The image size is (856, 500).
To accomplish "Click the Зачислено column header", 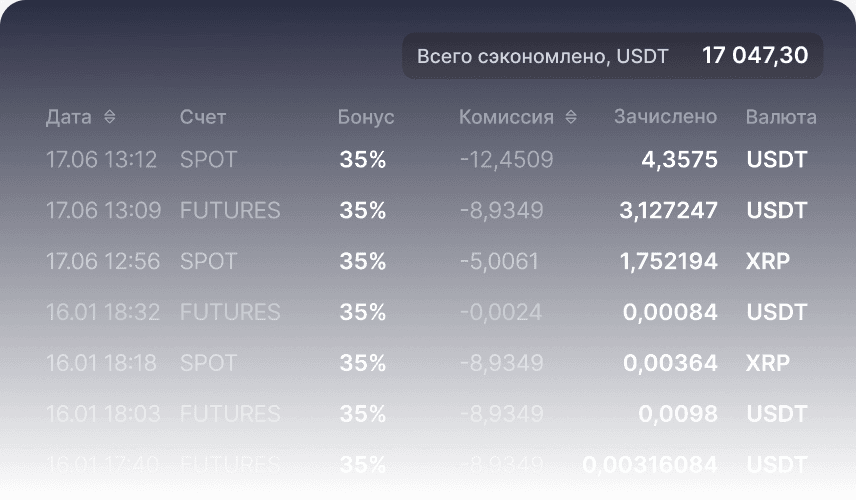I will 665,117.
